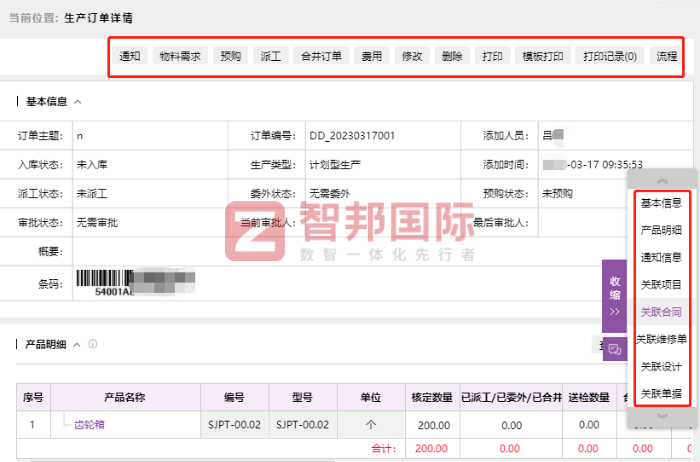The image size is (700, 462).
Task: Collapse the 基本信息 section chevron
Action: coord(78,102)
